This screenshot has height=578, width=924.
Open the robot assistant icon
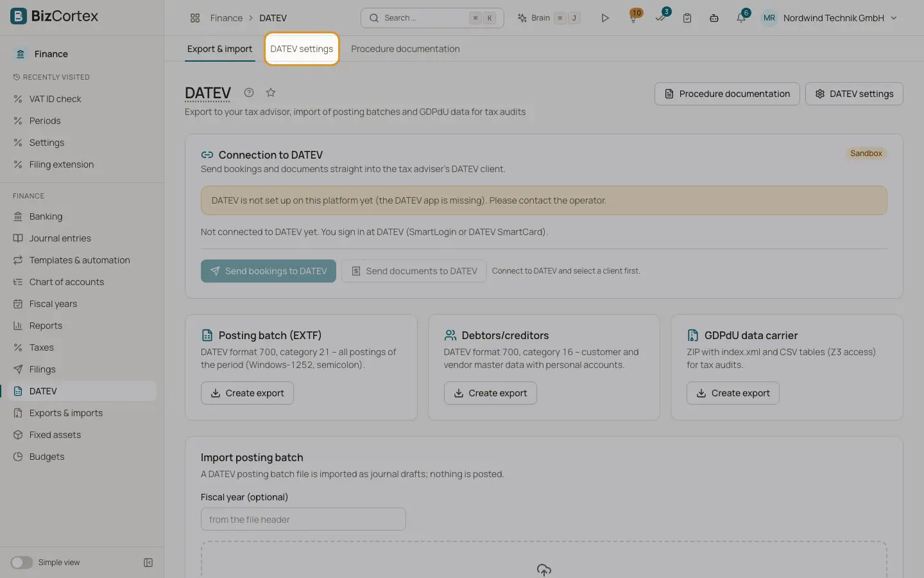click(x=714, y=18)
